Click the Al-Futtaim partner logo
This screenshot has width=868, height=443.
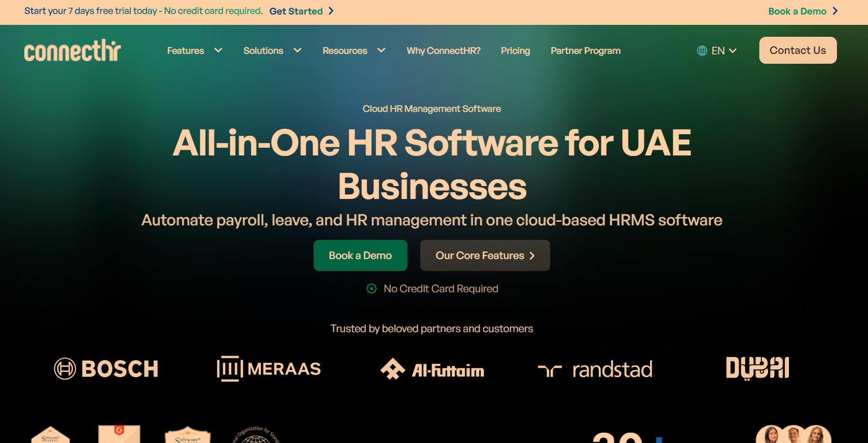pos(432,369)
